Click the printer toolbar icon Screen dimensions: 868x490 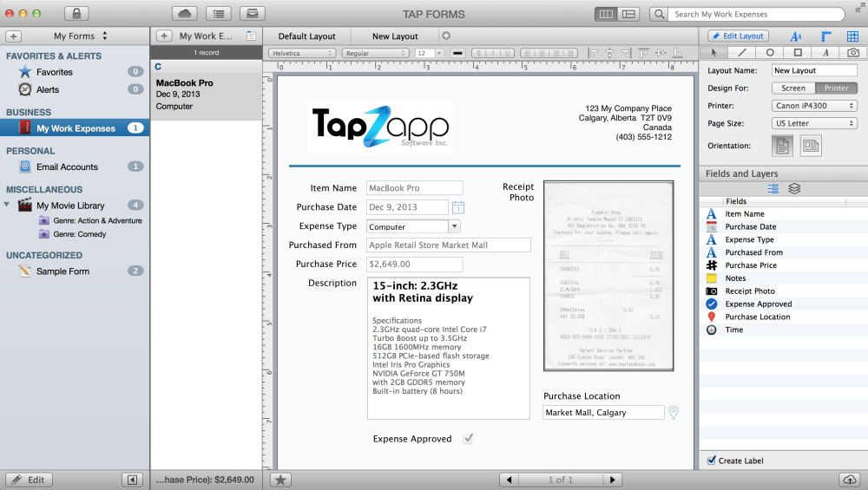(x=253, y=13)
